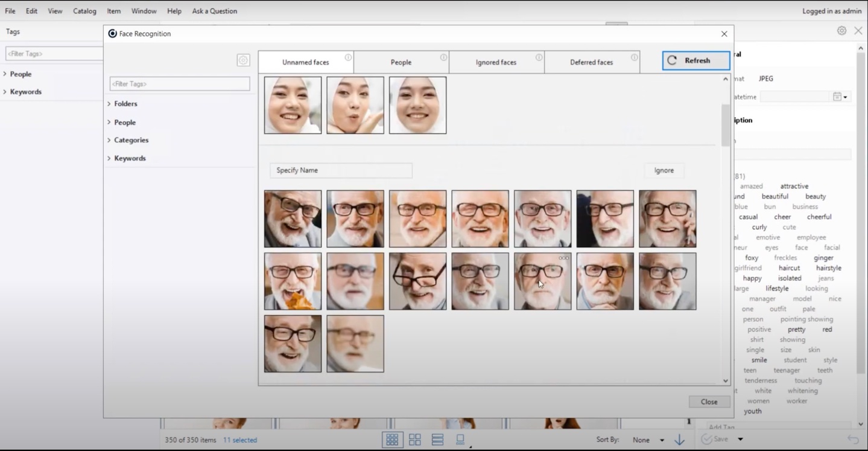Screen dimensions: 868x451
Task: Open Face Recognition settings gear
Action: 243,60
